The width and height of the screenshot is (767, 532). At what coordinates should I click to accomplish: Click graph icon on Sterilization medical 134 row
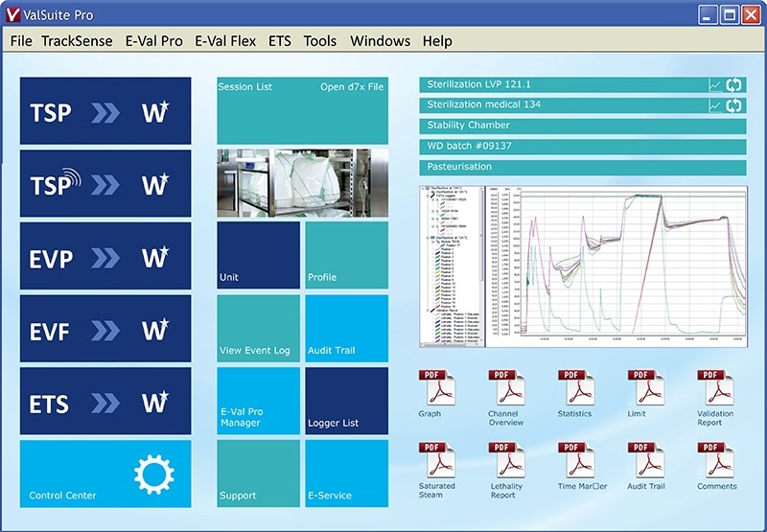[715, 105]
